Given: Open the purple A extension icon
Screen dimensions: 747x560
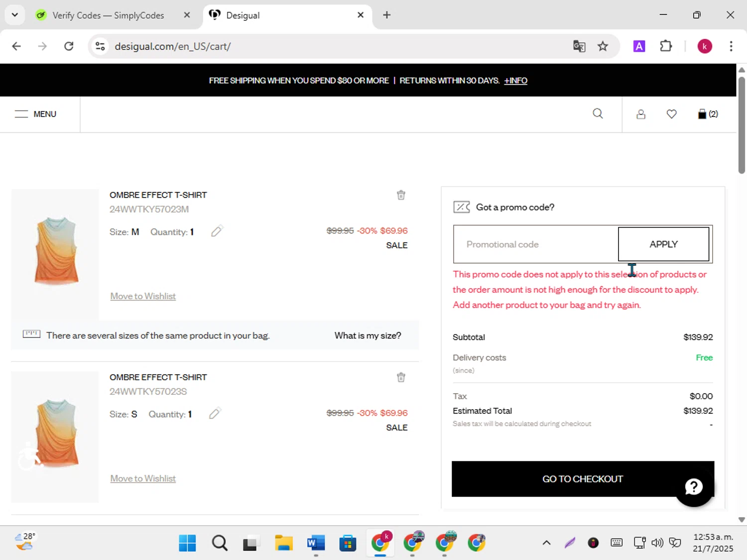Looking at the screenshot, I should (x=639, y=46).
